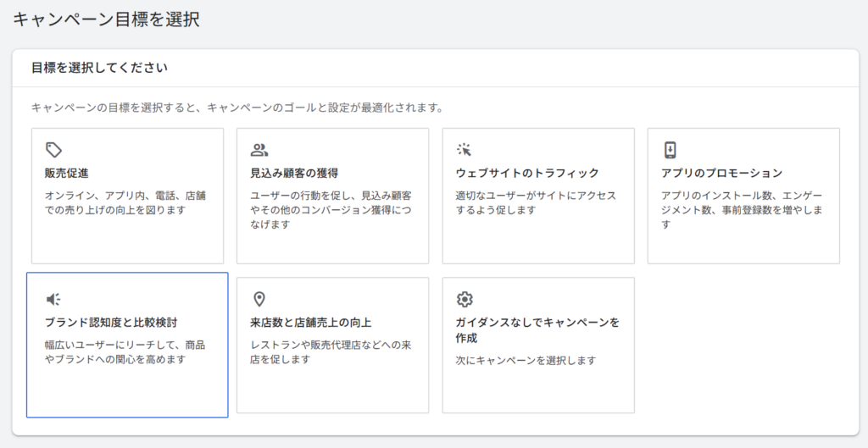
Task: Click the tag icon on the 販売促進 card
Action: click(x=54, y=150)
